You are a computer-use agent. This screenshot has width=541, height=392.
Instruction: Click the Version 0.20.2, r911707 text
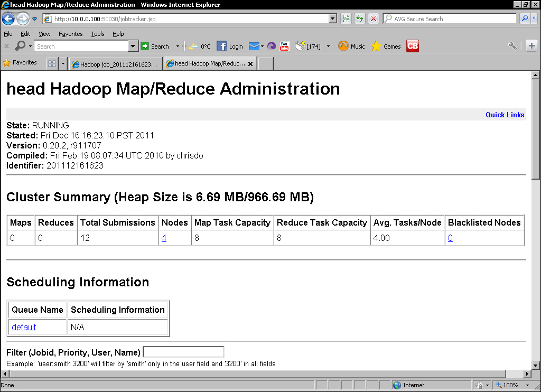(54, 145)
